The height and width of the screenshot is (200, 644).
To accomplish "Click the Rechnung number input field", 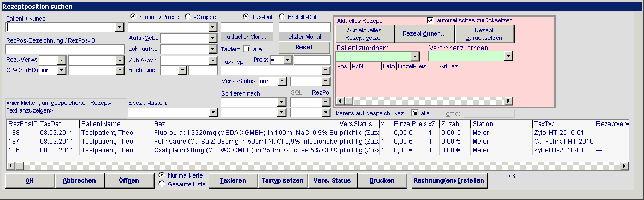I will click(203, 70).
